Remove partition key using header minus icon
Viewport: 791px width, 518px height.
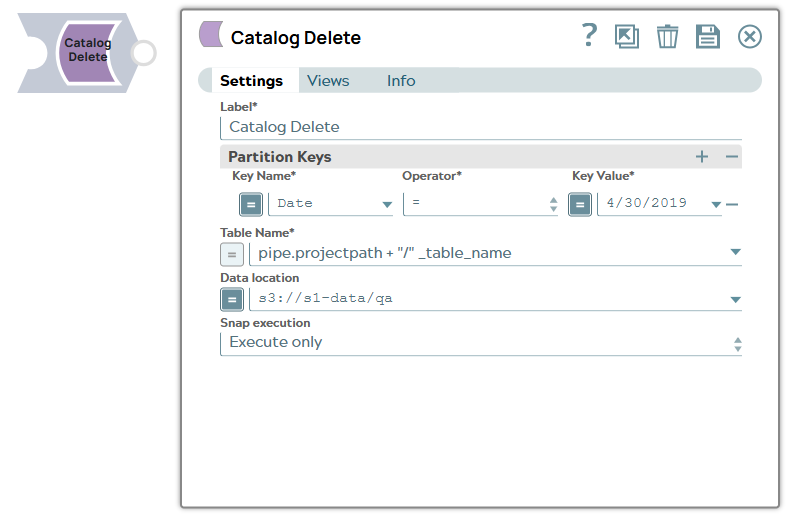coord(732,157)
